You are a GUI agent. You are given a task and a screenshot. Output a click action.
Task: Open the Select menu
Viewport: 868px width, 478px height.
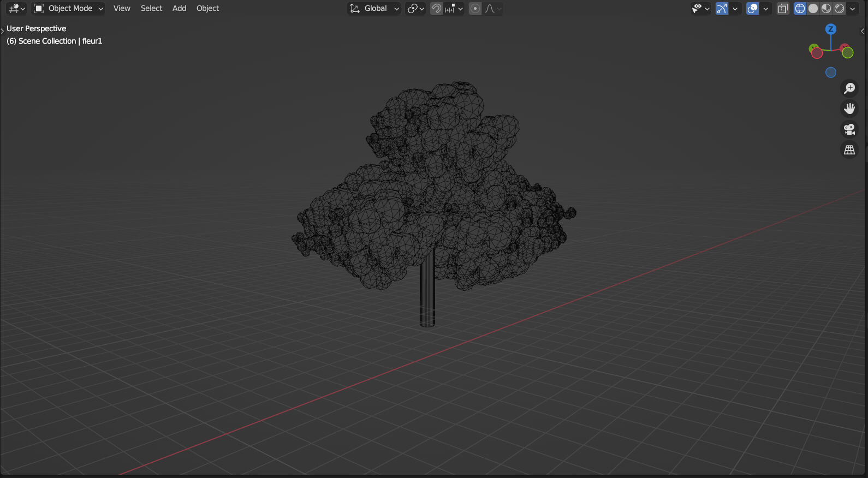(x=151, y=8)
